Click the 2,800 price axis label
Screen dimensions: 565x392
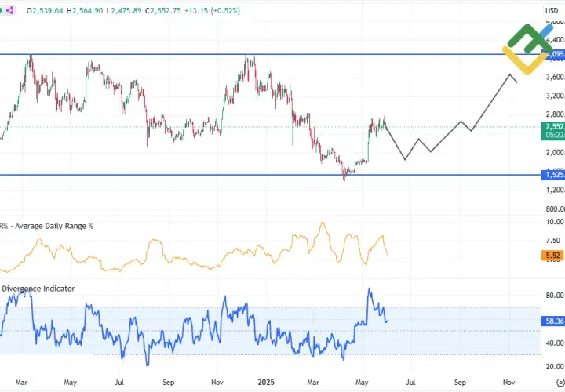point(556,114)
